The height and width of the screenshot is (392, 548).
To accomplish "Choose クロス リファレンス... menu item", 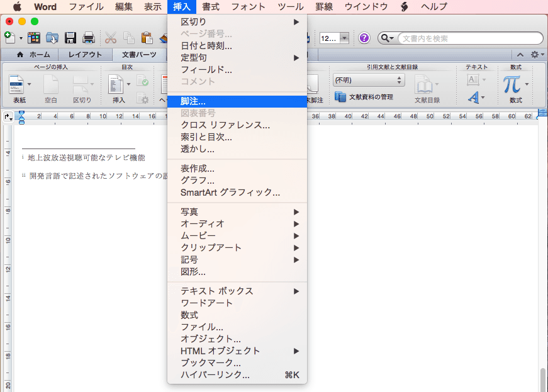I will 237,125.
